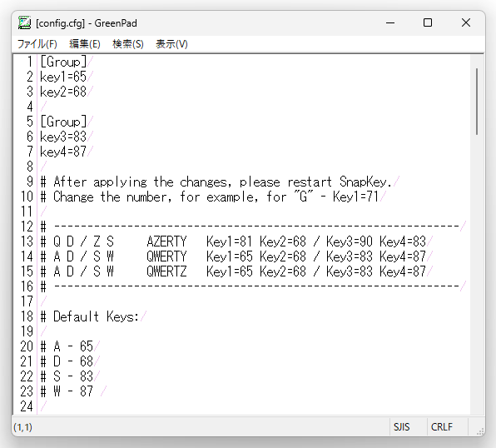Click the SJIS encoding indicator in status bar
Image resolution: width=496 pixels, height=448 pixels.
pos(401,427)
